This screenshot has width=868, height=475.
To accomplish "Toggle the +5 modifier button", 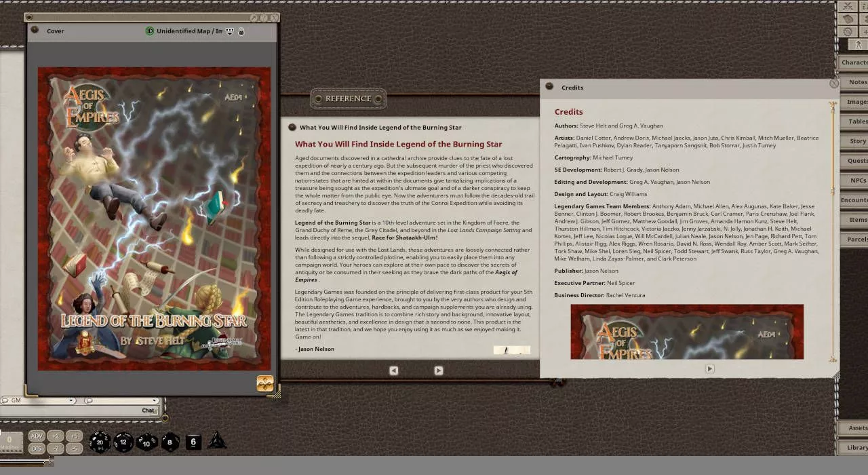I will coord(74,436).
